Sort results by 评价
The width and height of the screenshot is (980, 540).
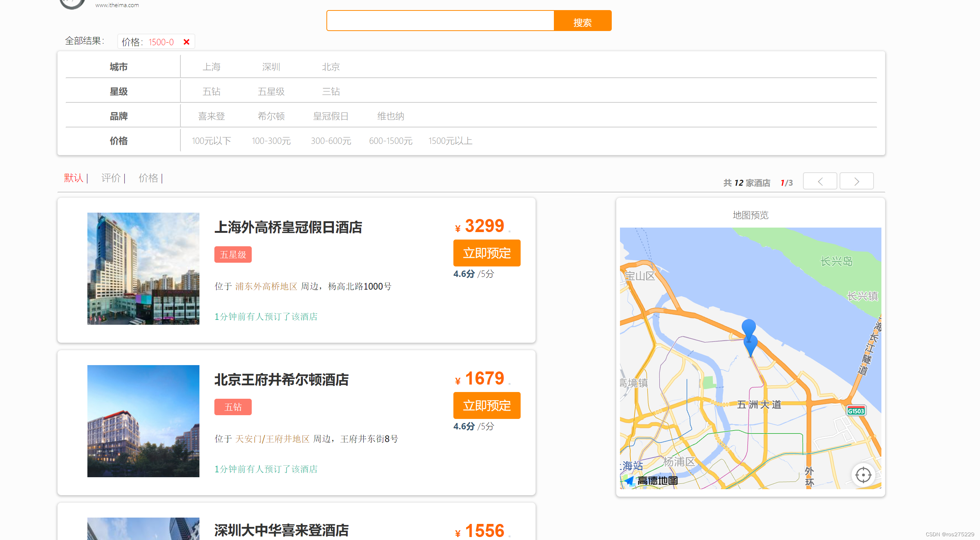[111, 178]
